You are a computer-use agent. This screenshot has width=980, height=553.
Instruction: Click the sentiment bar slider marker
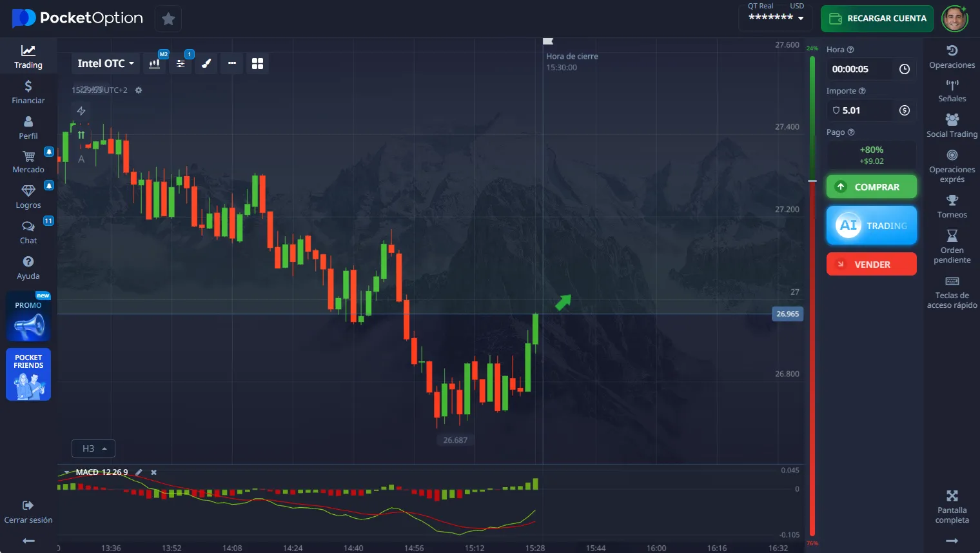pos(812,181)
